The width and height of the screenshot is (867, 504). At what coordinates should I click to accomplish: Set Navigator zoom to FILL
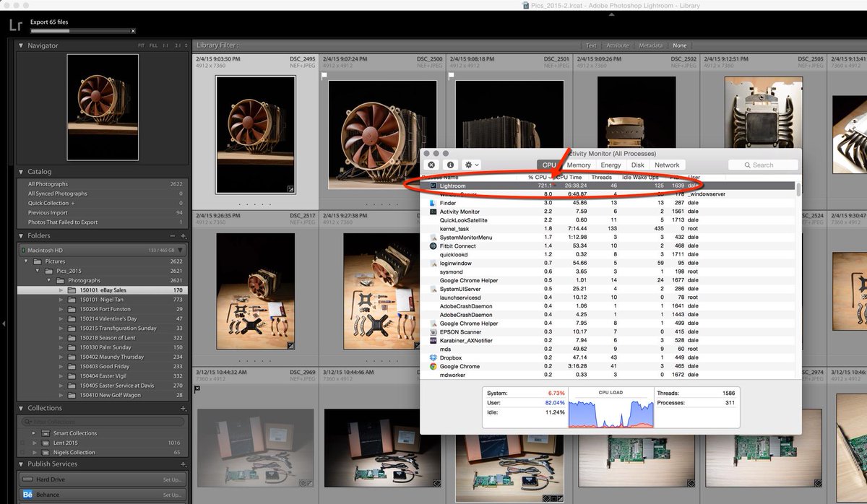pyautogui.click(x=153, y=45)
